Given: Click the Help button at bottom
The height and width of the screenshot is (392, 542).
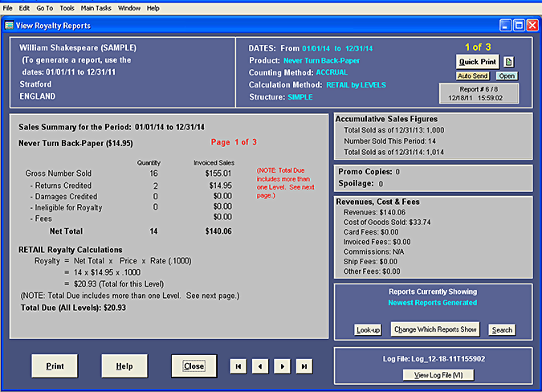Looking at the screenshot, I should pyautogui.click(x=124, y=365).
